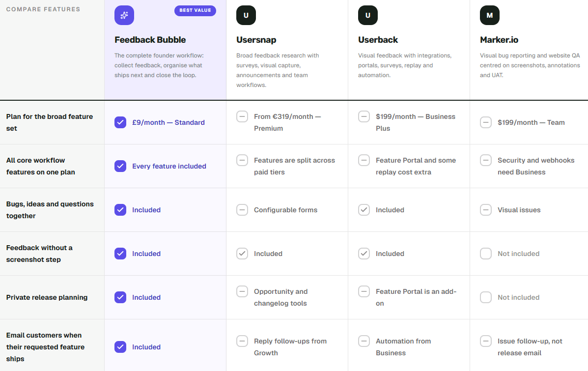Click minus icon beside Reply follow-ups from Growth
This screenshot has height=371, width=588.
click(242, 341)
